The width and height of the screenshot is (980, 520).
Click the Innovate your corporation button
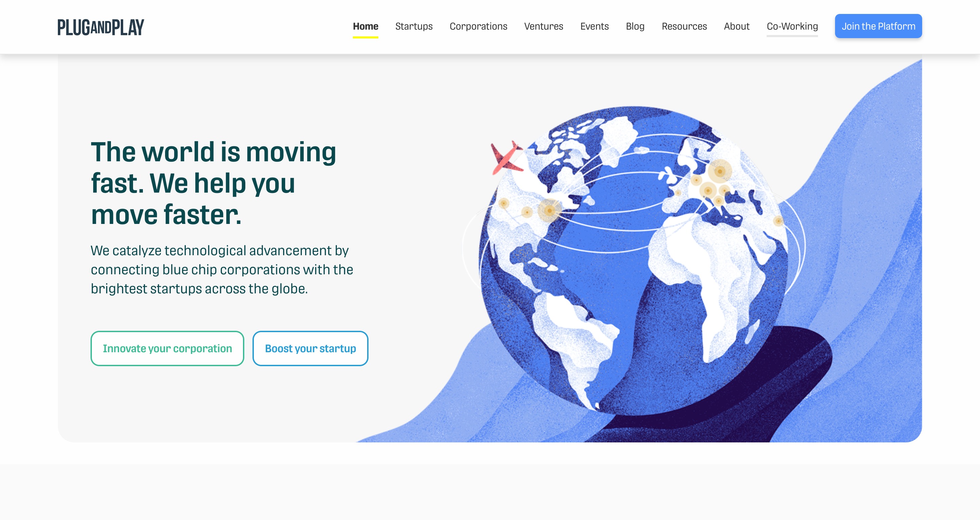[x=167, y=348]
